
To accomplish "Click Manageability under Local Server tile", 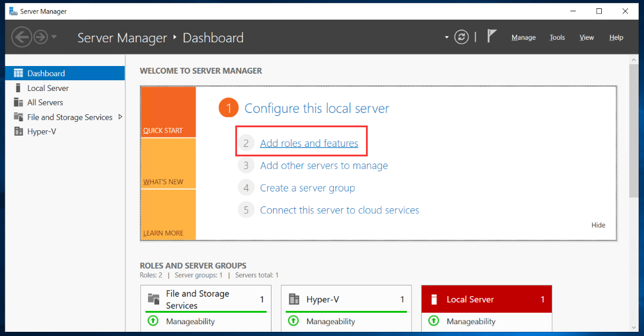I will [471, 322].
